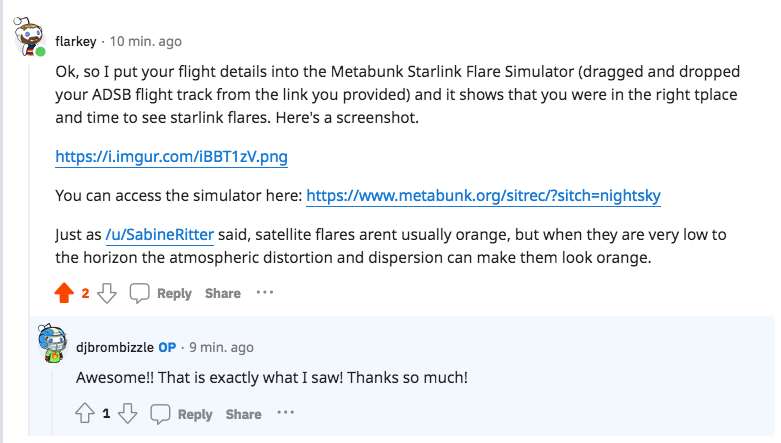Upvote flarkey's comment
The image size is (781, 443).
(64, 293)
